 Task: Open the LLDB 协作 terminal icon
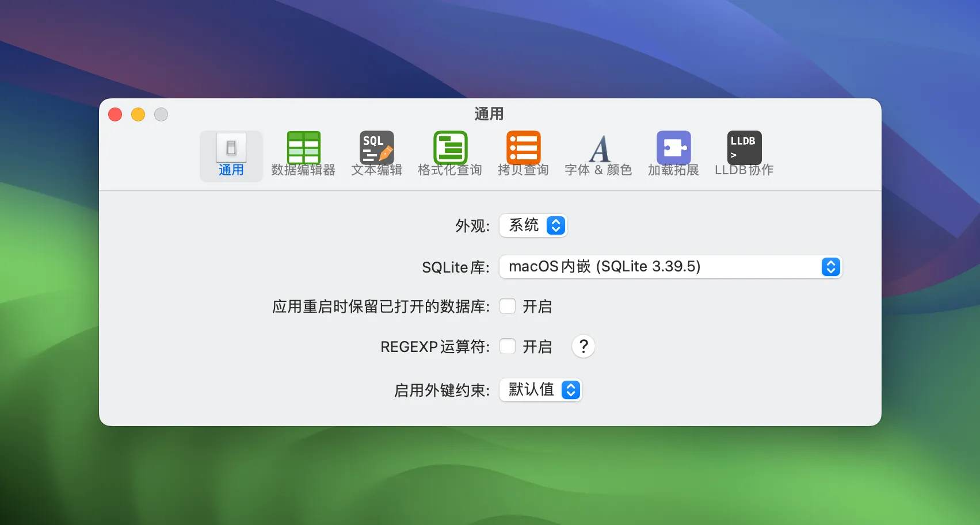click(744, 148)
